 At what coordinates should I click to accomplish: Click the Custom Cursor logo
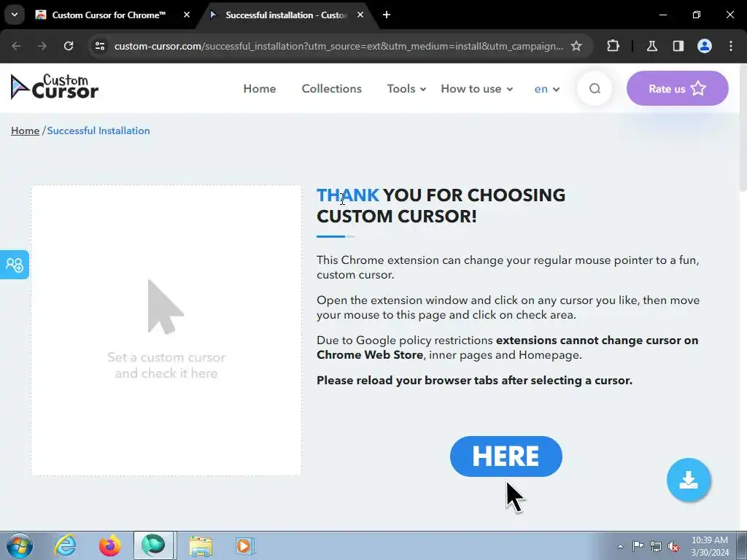click(x=54, y=87)
